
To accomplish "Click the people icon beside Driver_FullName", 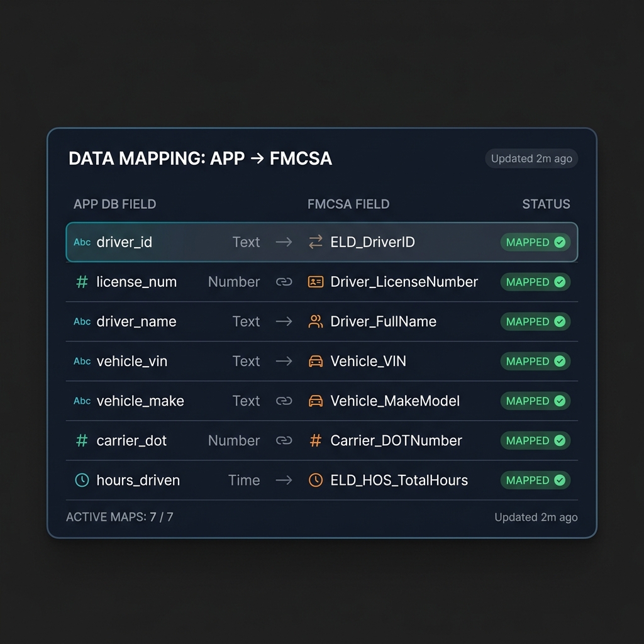I will pyautogui.click(x=316, y=321).
